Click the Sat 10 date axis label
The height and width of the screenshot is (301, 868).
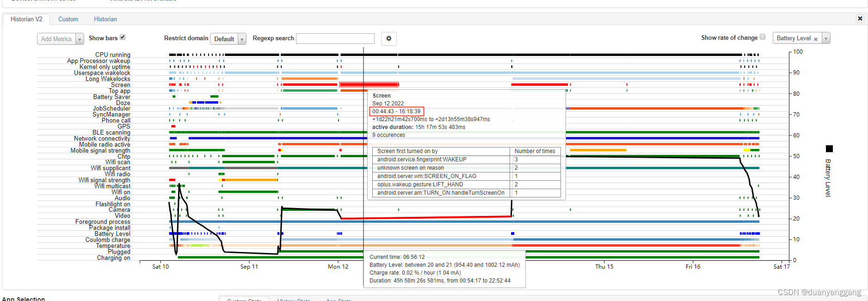pyautogui.click(x=160, y=267)
